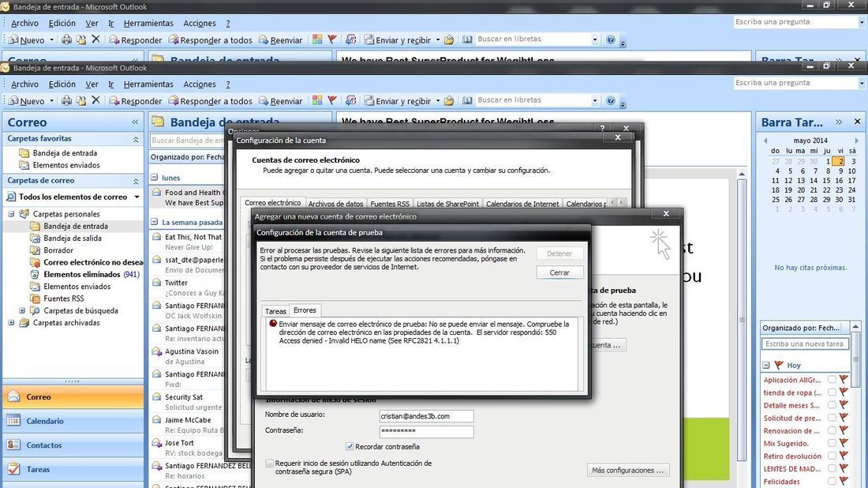
Task: Collapse the Hoy task group
Action: tap(766, 365)
